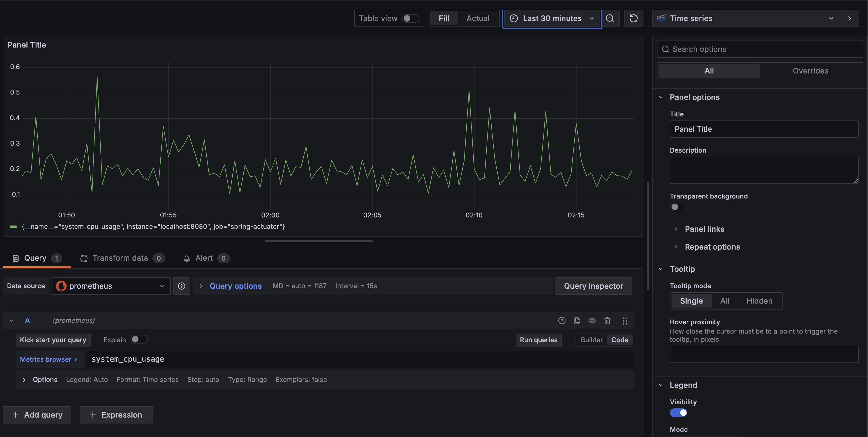Toggle the Table view switch

[x=411, y=18]
